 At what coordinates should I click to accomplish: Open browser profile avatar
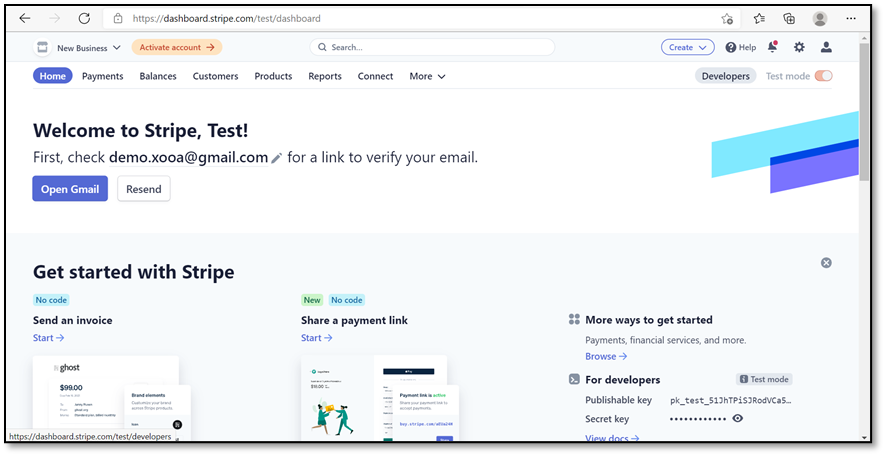click(820, 19)
